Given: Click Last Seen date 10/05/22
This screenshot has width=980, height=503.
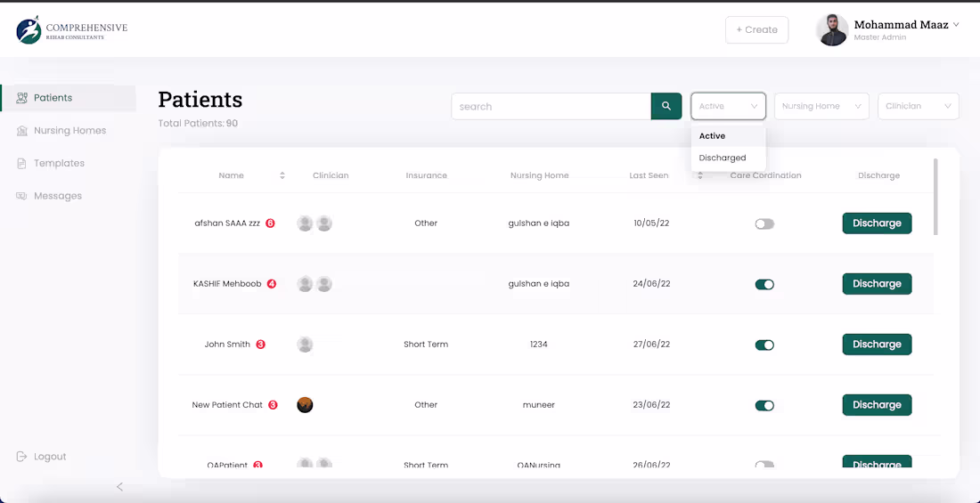Looking at the screenshot, I should tap(651, 223).
